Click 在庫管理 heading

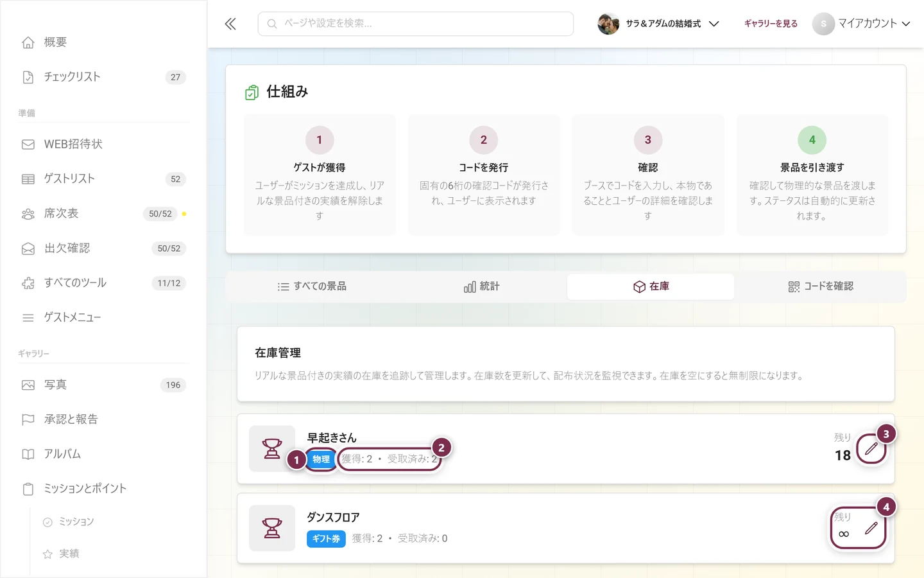click(278, 353)
